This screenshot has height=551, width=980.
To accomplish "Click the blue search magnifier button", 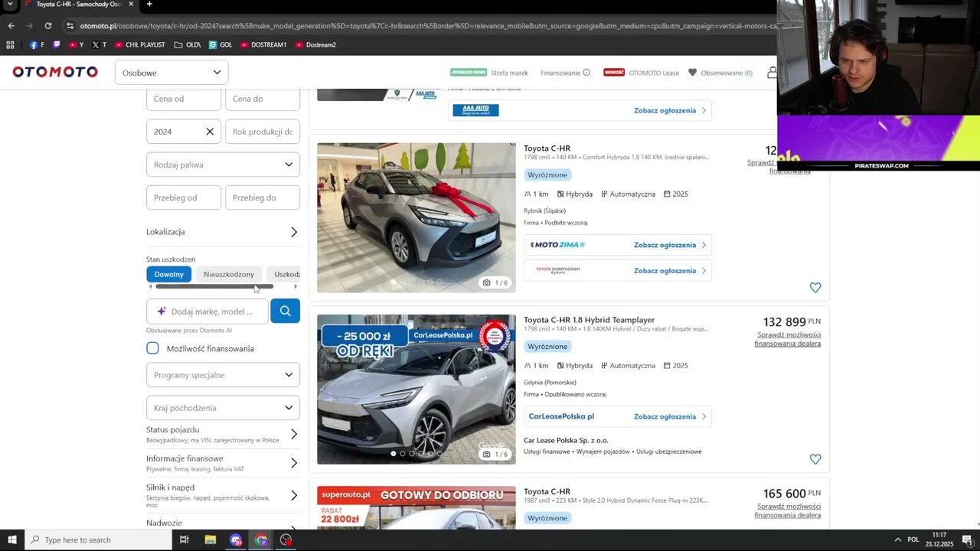I will [x=285, y=311].
